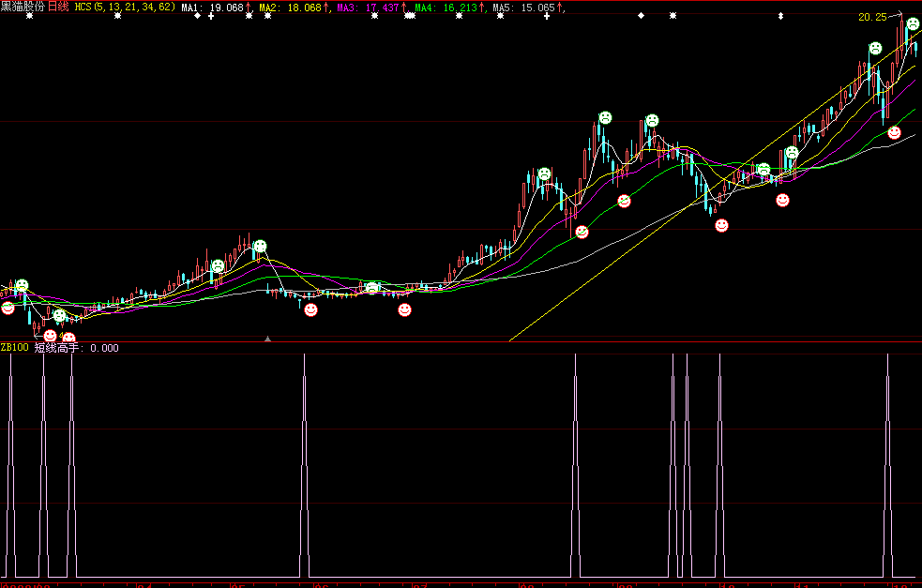Screen dimensions: 922x588
Task: Click the 短线高手: 0.000 readout
Action: pyautogui.click(x=76, y=348)
